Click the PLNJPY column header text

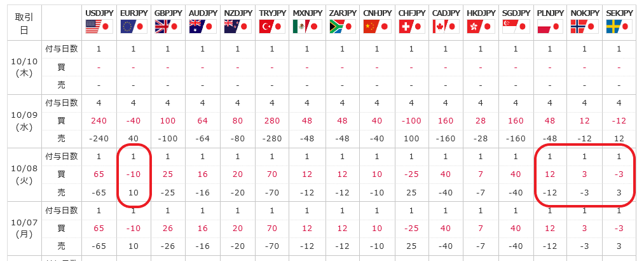(x=551, y=13)
